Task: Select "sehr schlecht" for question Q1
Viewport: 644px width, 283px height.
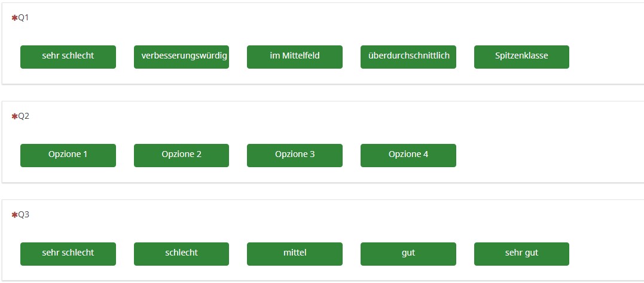Action: coord(68,57)
